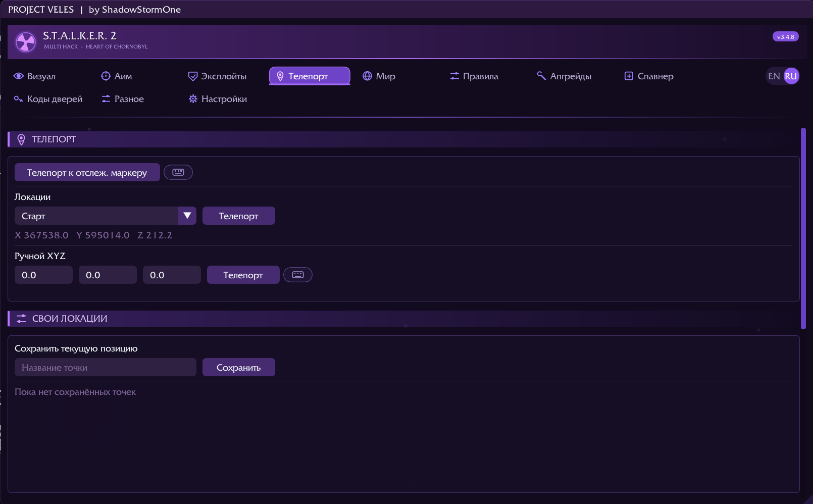813x504 pixels.
Task: Open the Аим tab
Action: (117, 76)
